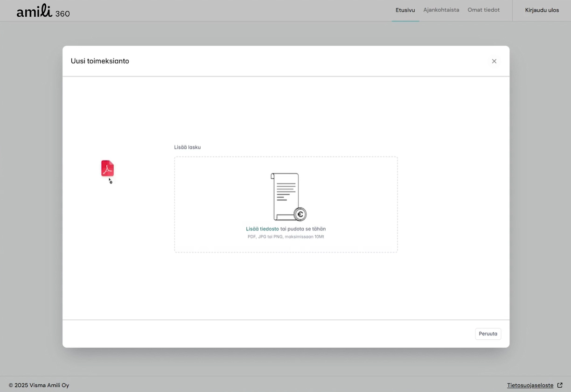Click the invoice document illustration
Screen dimensions: 571x392
pos(285,196)
